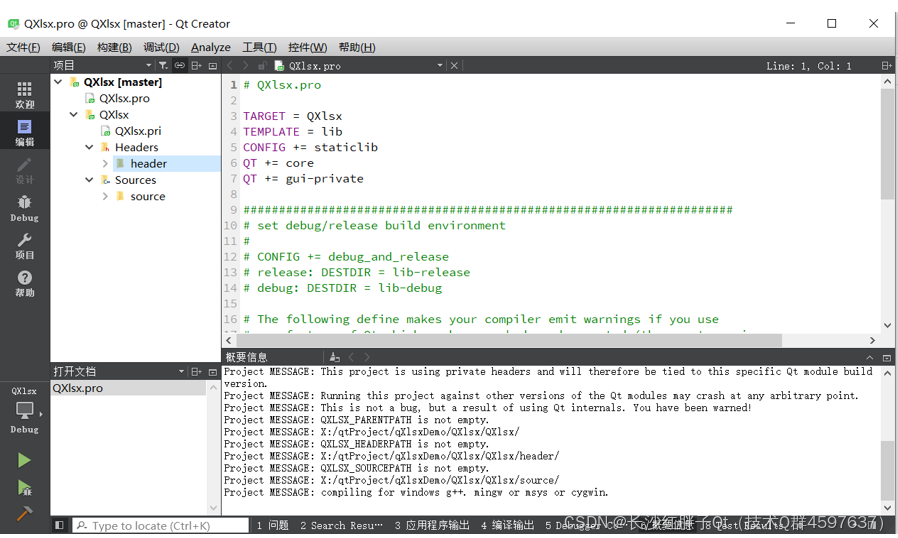The height and width of the screenshot is (538, 898).
Task: Open the 帮助(H) menu
Action: click(x=357, y=48)
